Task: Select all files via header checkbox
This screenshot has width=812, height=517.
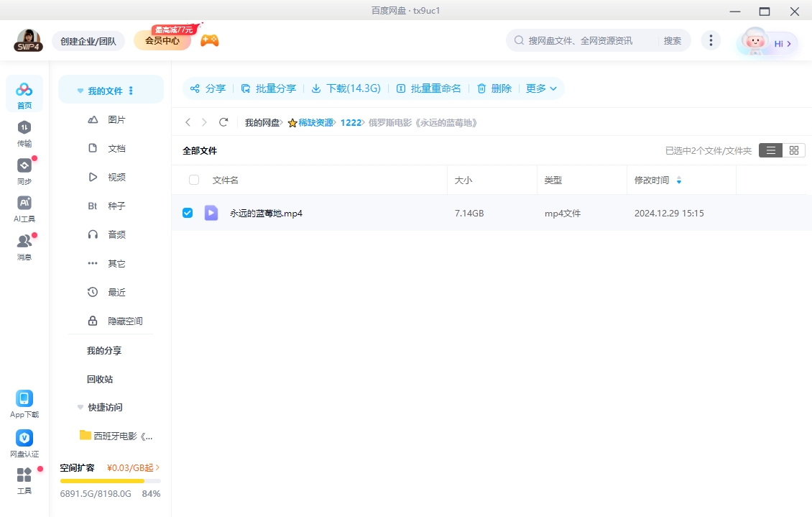Action: point(193,180)
